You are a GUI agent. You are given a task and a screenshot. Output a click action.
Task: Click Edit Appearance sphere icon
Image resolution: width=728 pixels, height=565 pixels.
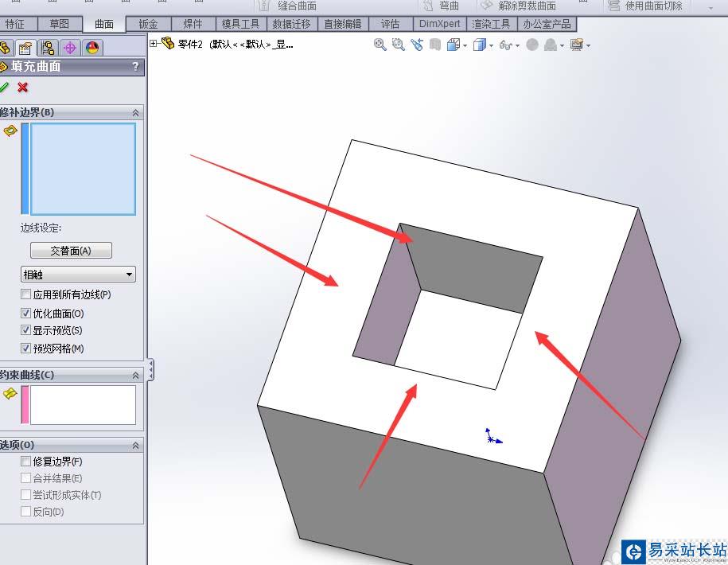[532, 45]
